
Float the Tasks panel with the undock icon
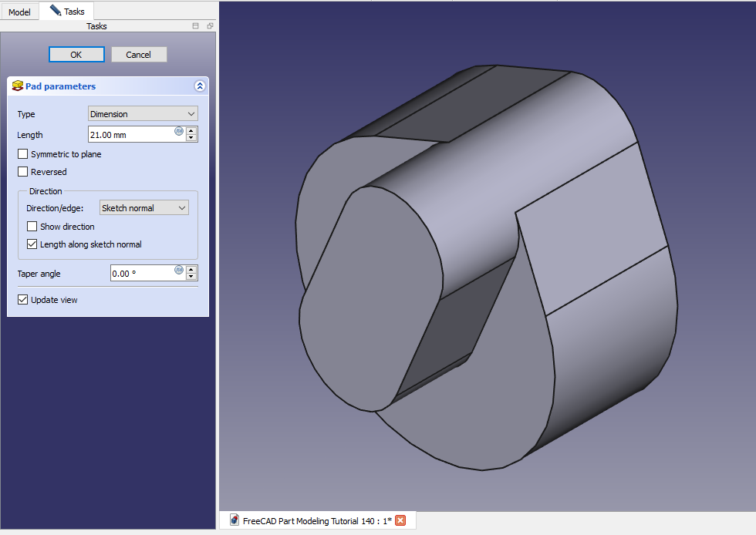[x=210, y=26]
